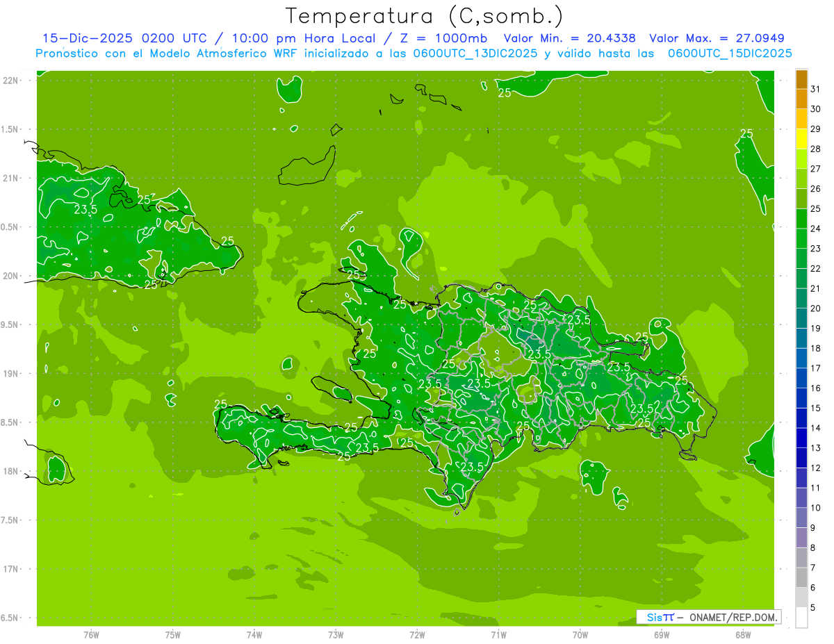Click the 23.5 contour label over eastern Cuba

[x=85, y=209]
